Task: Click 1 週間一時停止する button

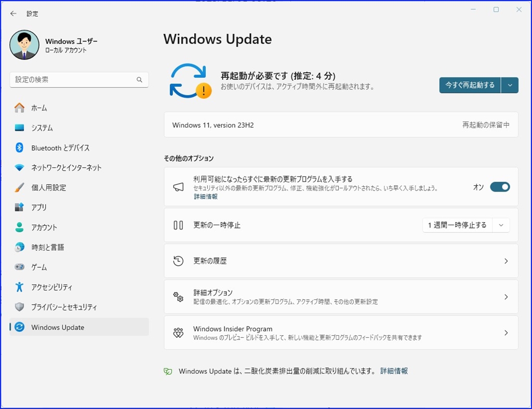Action: (457, 225)
